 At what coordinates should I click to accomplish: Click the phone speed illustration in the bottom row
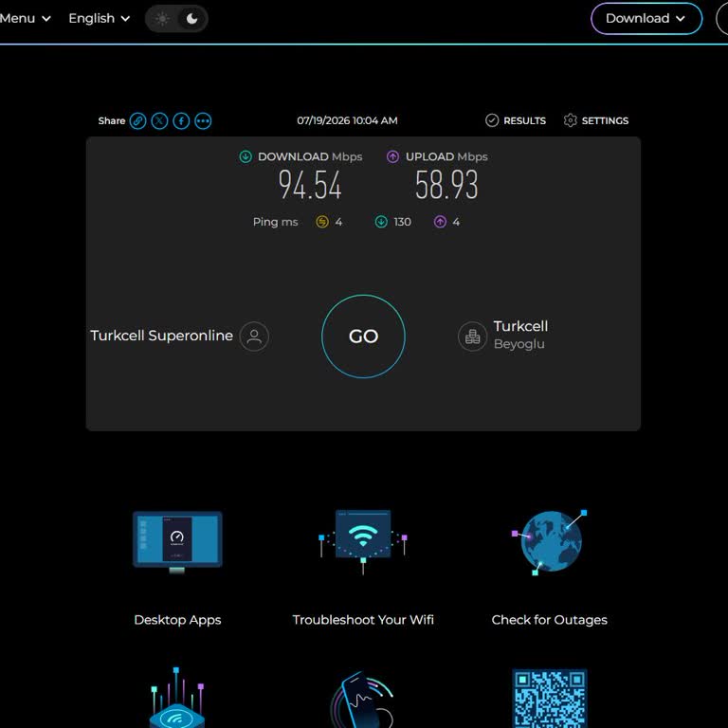(363, 700)
